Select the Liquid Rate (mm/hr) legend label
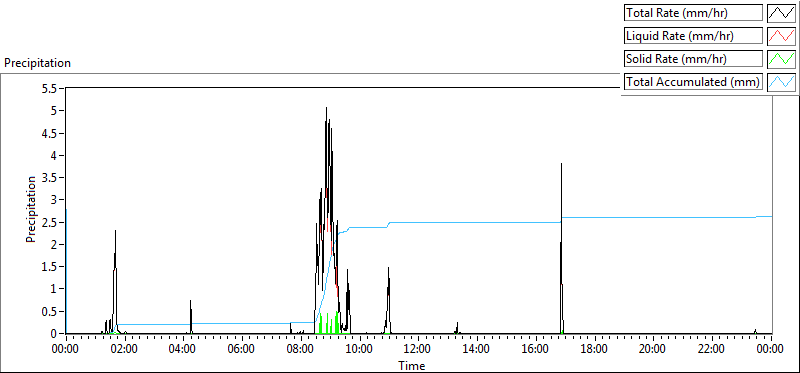Image resolution: width=800 pixels, height=373 pixels. (693, 36)
